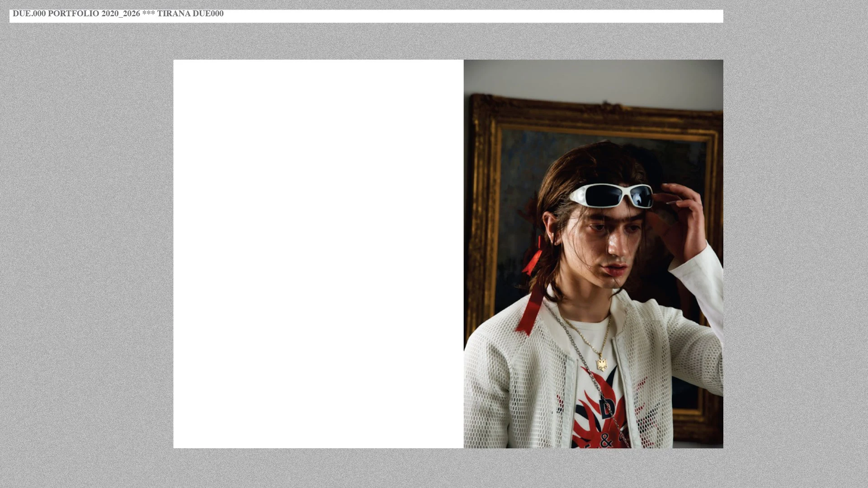The height and width of the screenshot is (488, 868).
Task: Click the white sunglasses in the photo
Action: pos(611,195)
